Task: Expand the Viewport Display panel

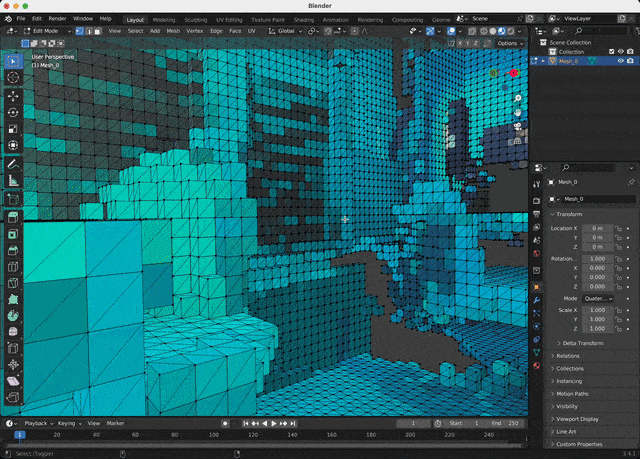Action: point(574,419)
